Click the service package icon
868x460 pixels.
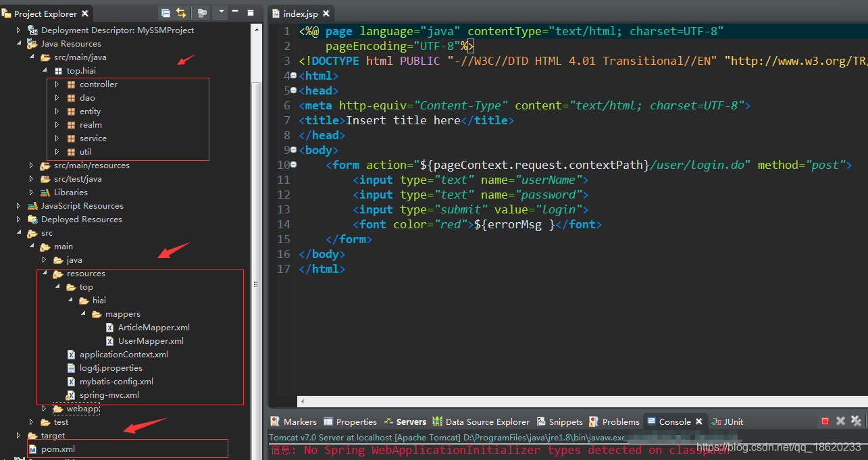click(71, 138)
